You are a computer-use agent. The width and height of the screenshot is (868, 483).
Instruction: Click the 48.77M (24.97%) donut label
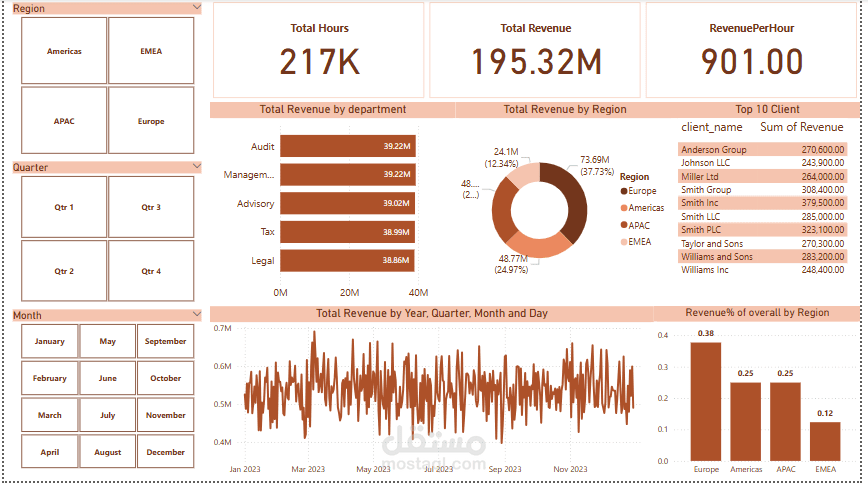click(512, 264)
